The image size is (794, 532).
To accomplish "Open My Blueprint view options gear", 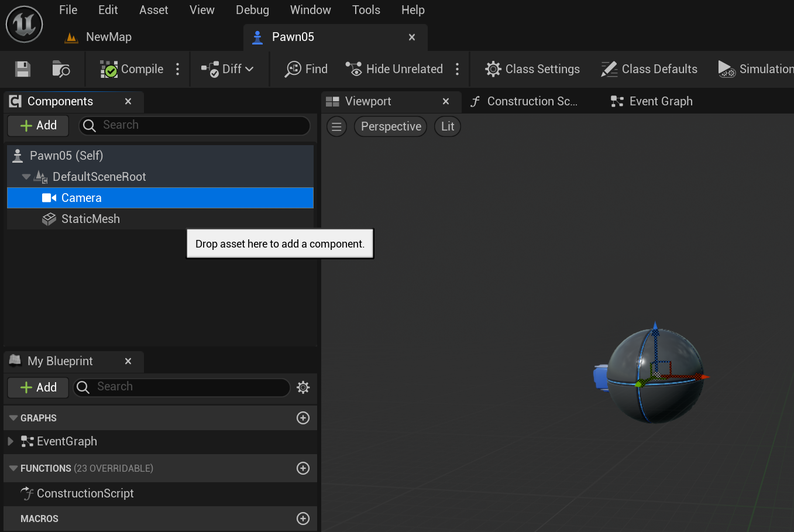I will [303, 387].
